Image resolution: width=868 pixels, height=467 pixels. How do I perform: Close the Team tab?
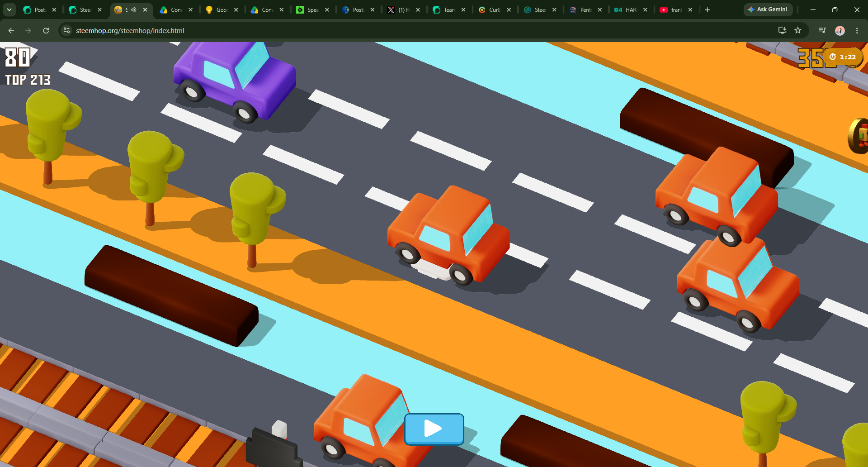463,10
